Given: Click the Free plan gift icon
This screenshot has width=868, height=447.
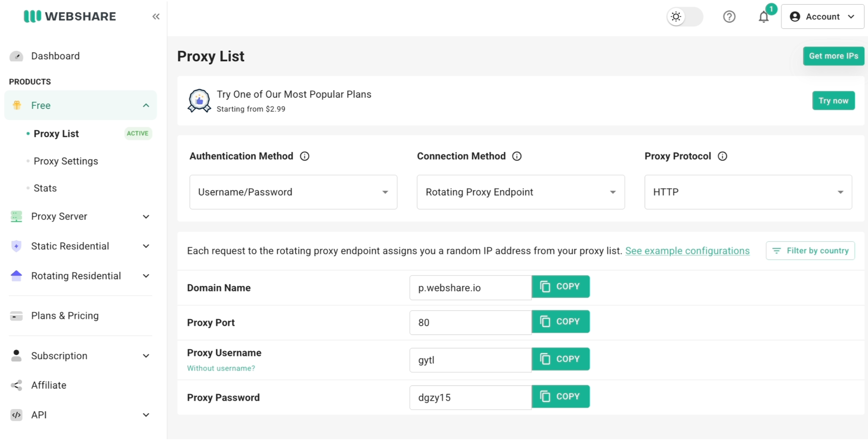Looking at the screenshot, I should point(17,105).
